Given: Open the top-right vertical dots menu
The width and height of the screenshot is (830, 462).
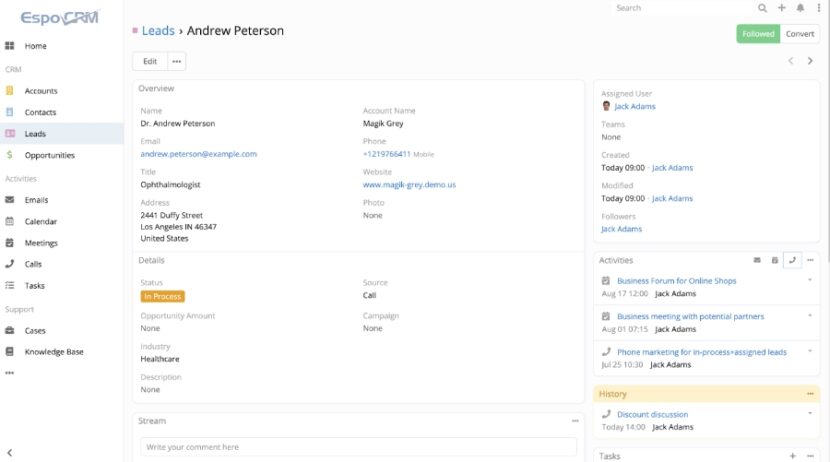Looking at the screenshot, I should pyautogui.click(x=818, y=8).
